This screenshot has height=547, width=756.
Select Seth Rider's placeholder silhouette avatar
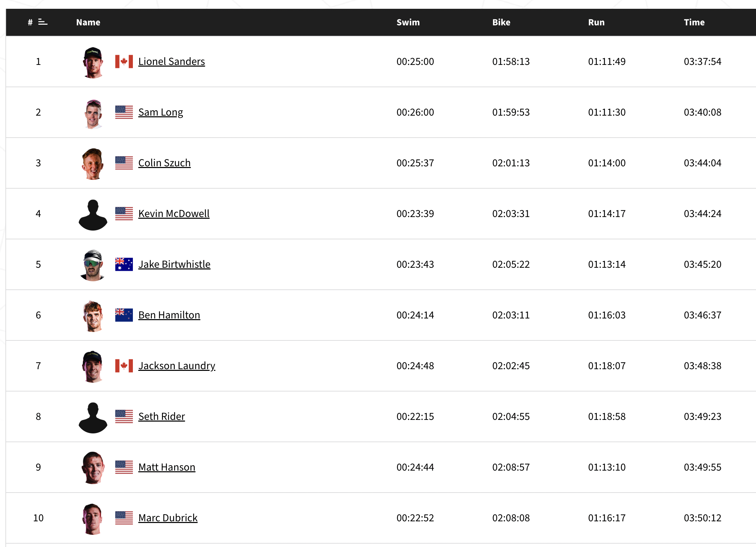tap(93, 418)
